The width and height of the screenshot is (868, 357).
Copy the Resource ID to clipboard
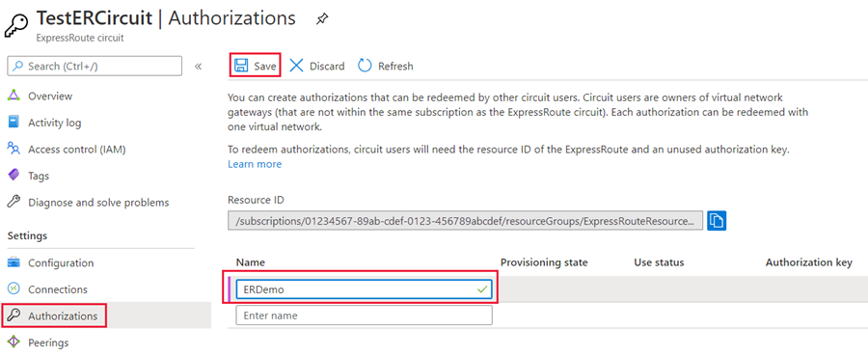tap(717, 220)
